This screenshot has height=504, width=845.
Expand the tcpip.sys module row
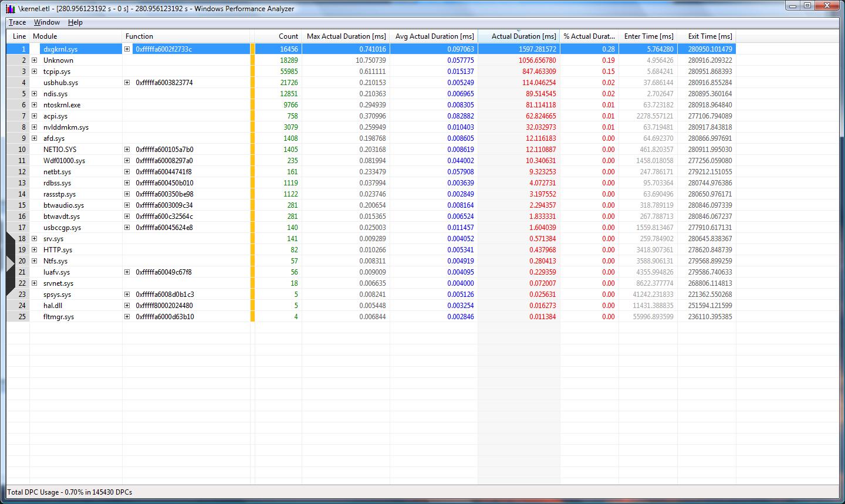pyautogui.click(x=35, y=72)
